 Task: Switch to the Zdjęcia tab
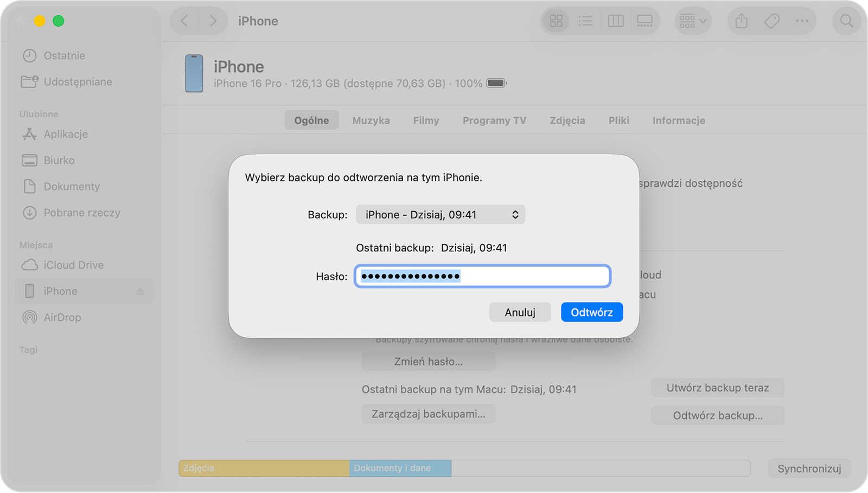click(x=567, y=121)
